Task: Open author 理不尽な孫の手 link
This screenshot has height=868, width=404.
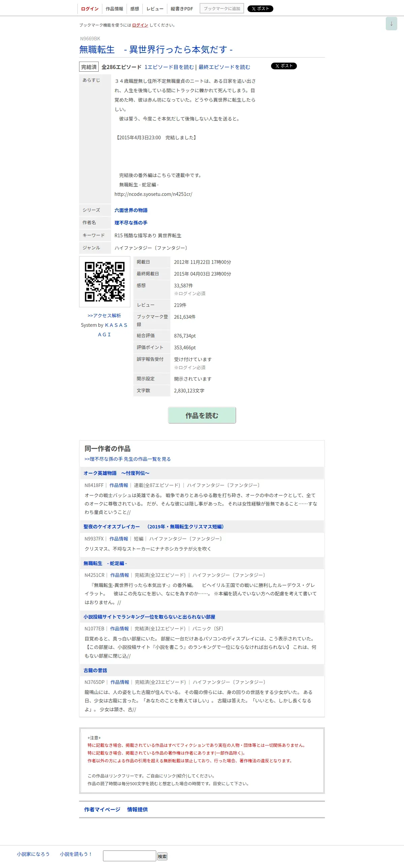Action: (131, 223)
